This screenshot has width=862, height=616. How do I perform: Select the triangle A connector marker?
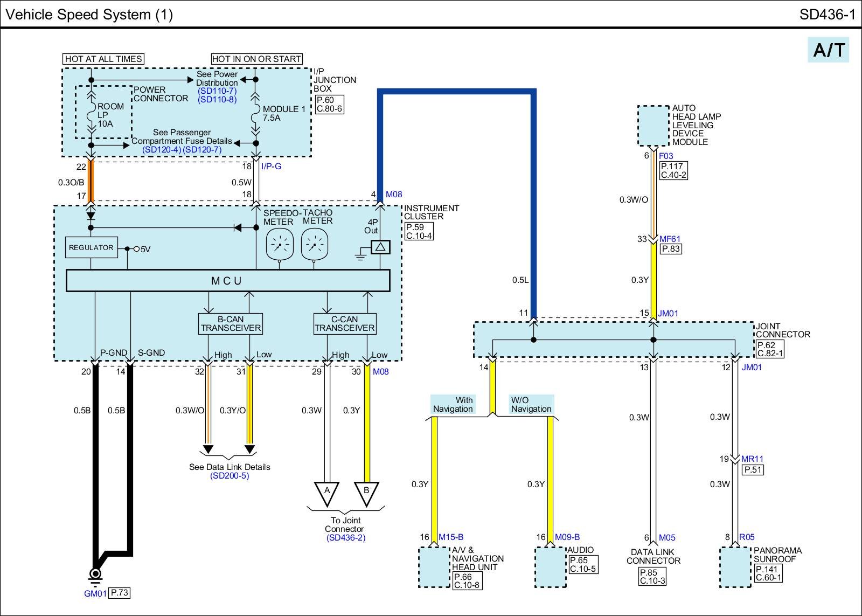[x=326, y=493]
